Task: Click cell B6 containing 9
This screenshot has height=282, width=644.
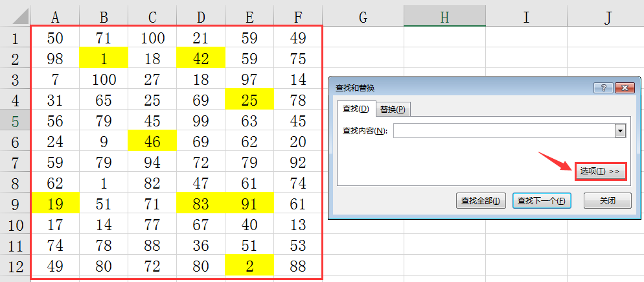Action: coord(104,142)
